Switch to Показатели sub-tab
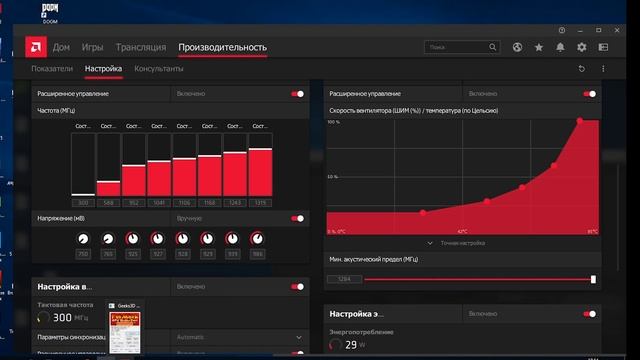 [x=52, y=69]
